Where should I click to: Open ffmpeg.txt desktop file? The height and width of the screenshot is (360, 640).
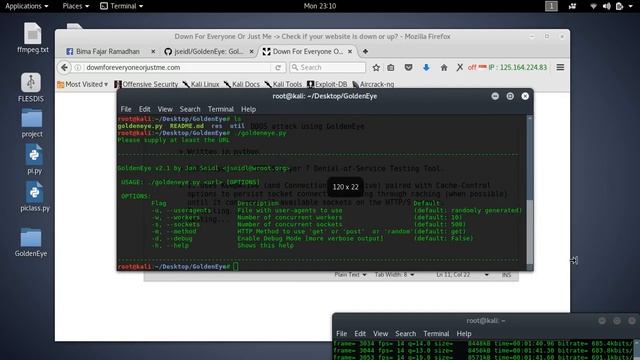pyautogui.click(x=33, y=38)
